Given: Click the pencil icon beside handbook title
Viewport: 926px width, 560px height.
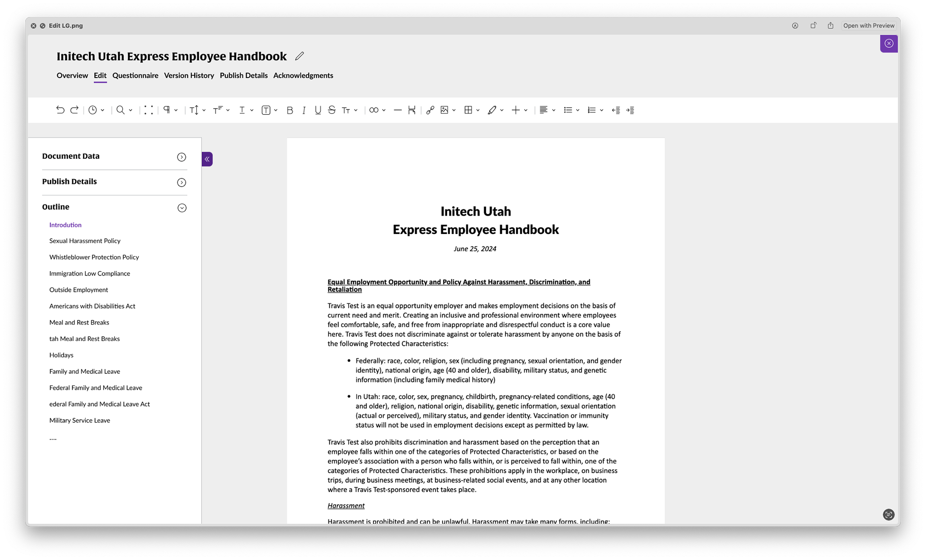Looking at the screenshot, I should [300, 56].
